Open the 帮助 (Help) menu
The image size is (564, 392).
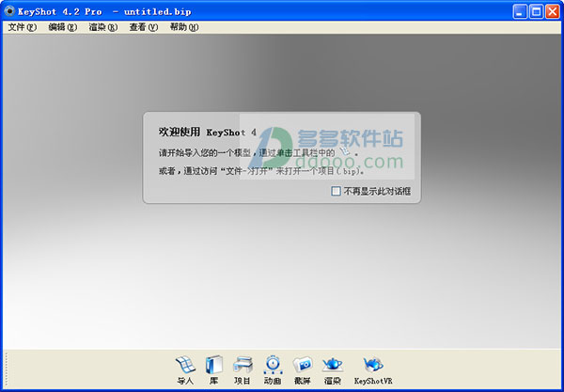point(184,27)
